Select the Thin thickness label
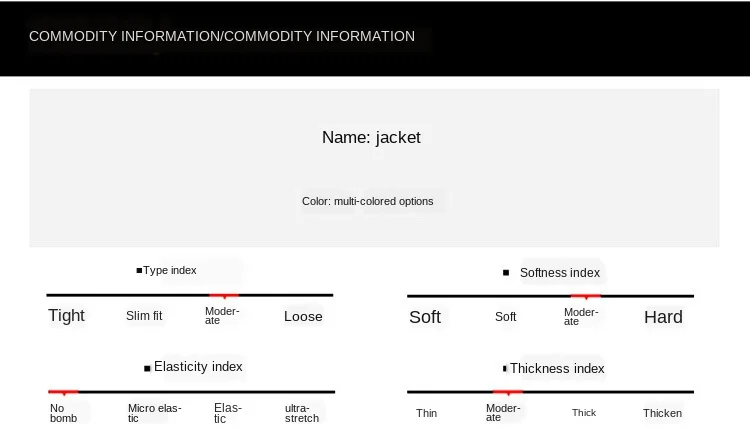 click(426, 413)
